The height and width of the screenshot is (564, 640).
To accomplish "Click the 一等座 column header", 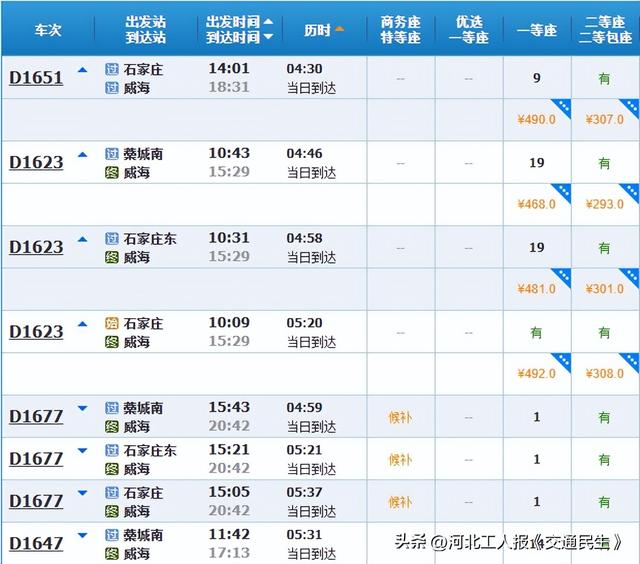I will pos(537,30).
